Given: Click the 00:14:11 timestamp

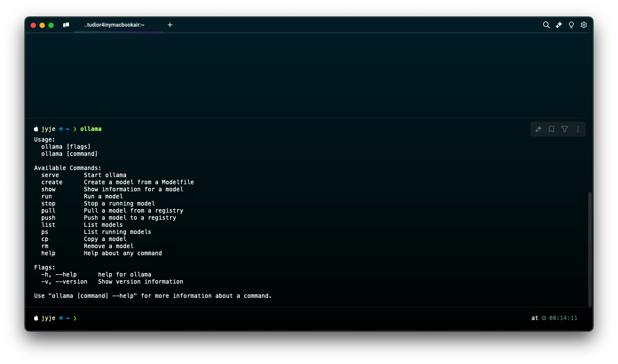Looking at the screenshot, I should pos(563,318).
